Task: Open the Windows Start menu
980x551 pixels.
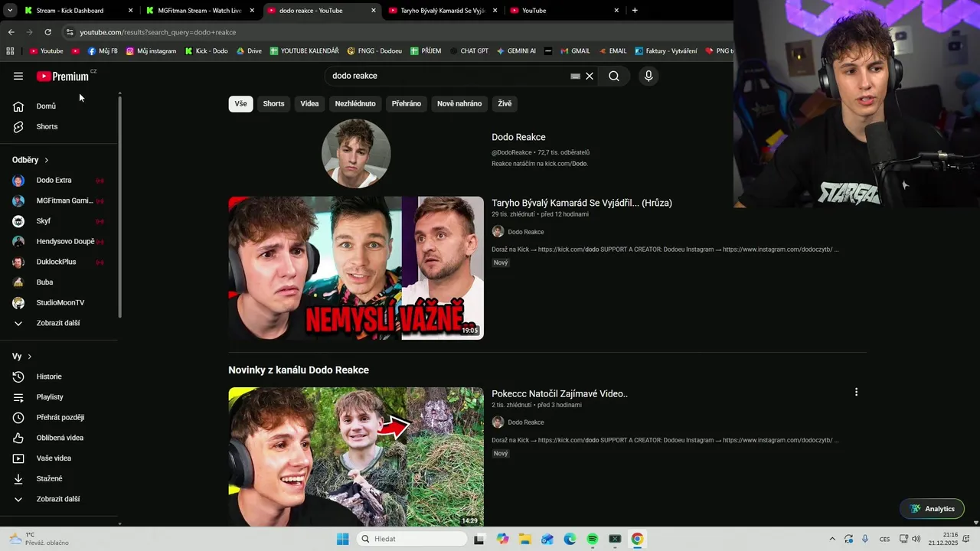Action: coord(342,539)
